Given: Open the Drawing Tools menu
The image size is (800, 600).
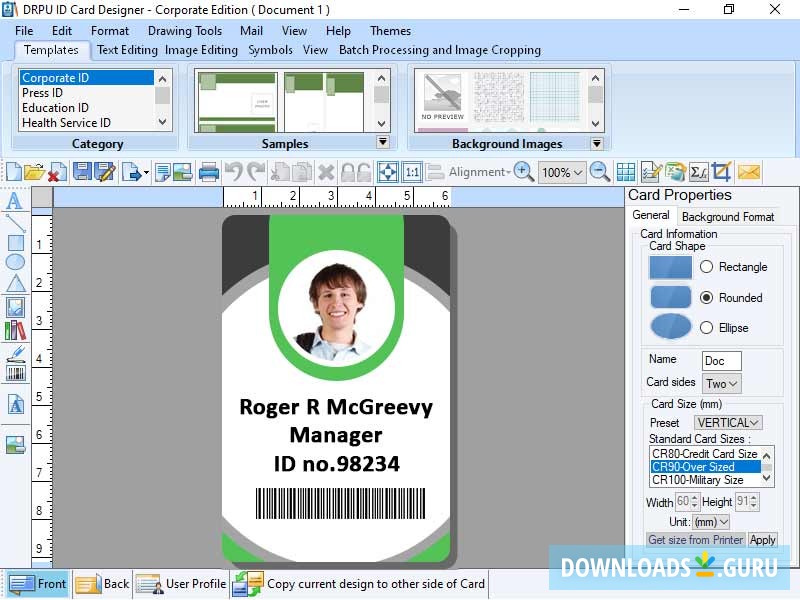Looking at the screenshot, I should (x=185, y=31).
